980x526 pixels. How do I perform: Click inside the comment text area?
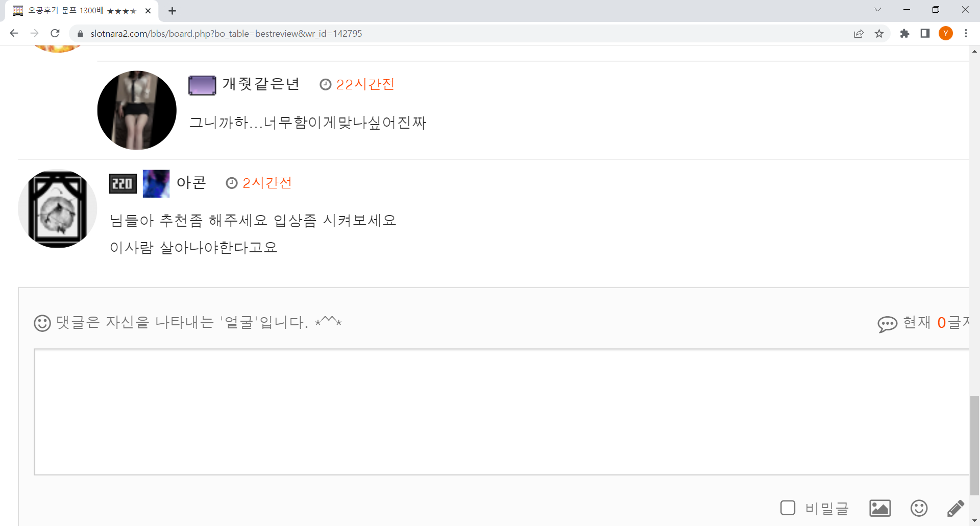coord(501,412)
